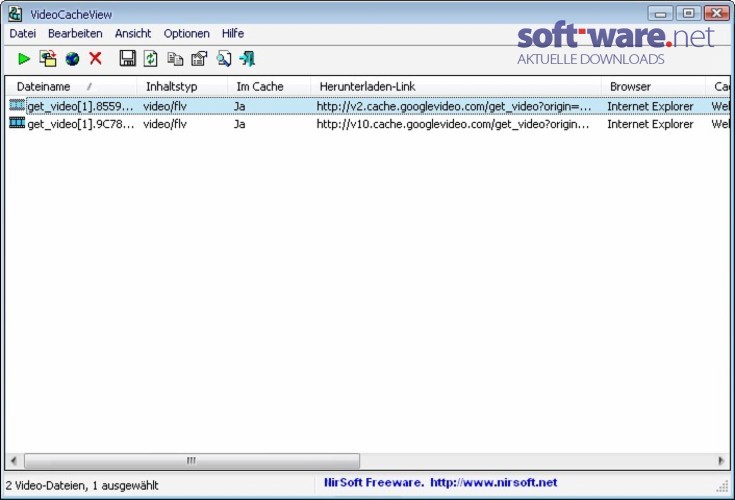Open the Properties toolbar icon
This screenshot has width=735, height=500.
coord(199,59)
